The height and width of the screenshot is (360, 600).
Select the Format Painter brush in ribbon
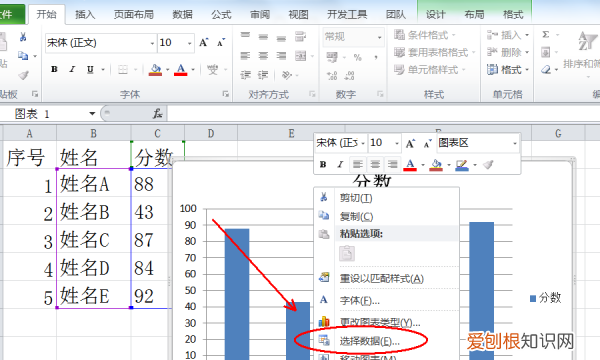24,75
